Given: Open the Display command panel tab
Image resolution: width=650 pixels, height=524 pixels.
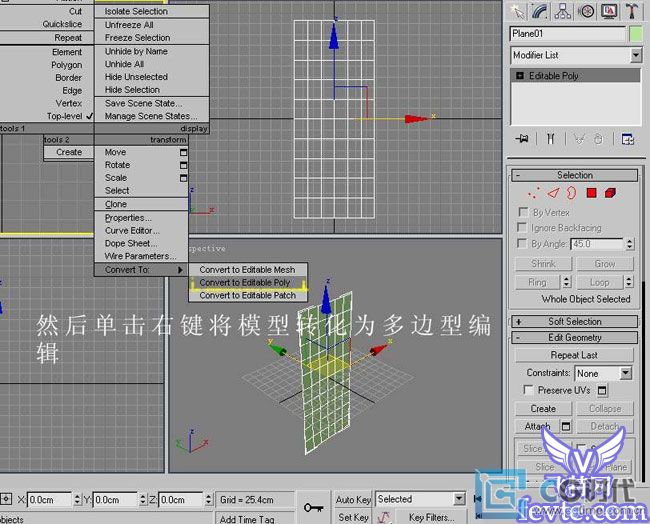Looking at the screenshot, I should pos(609,11).
